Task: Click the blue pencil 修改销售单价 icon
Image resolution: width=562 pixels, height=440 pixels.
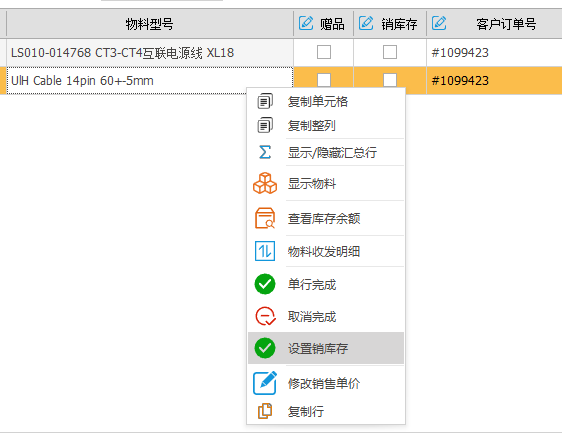Action: click(x=265, y=383)
